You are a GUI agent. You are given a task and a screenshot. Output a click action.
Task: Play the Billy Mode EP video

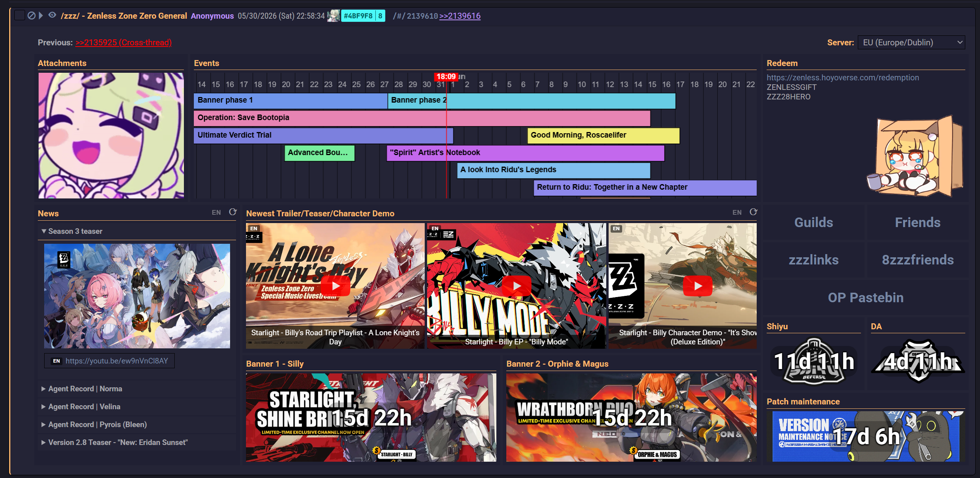(516, 286)
